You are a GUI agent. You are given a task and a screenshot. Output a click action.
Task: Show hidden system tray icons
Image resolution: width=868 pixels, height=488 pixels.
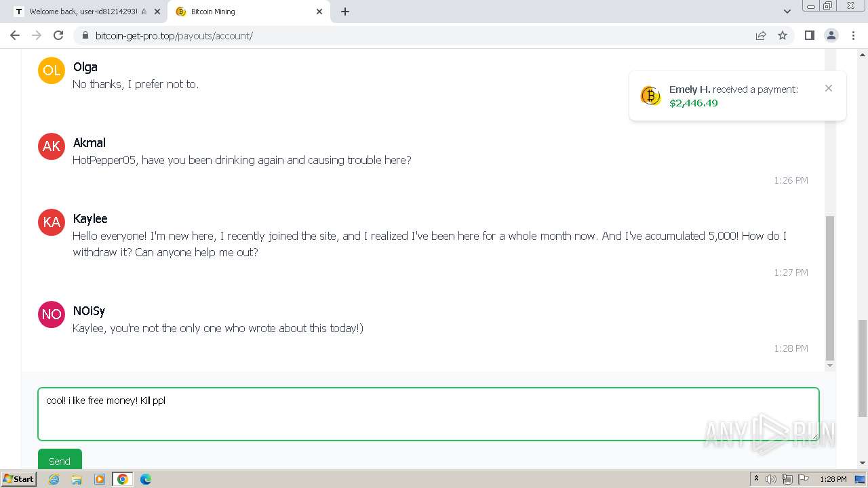[x=756, y=479]
